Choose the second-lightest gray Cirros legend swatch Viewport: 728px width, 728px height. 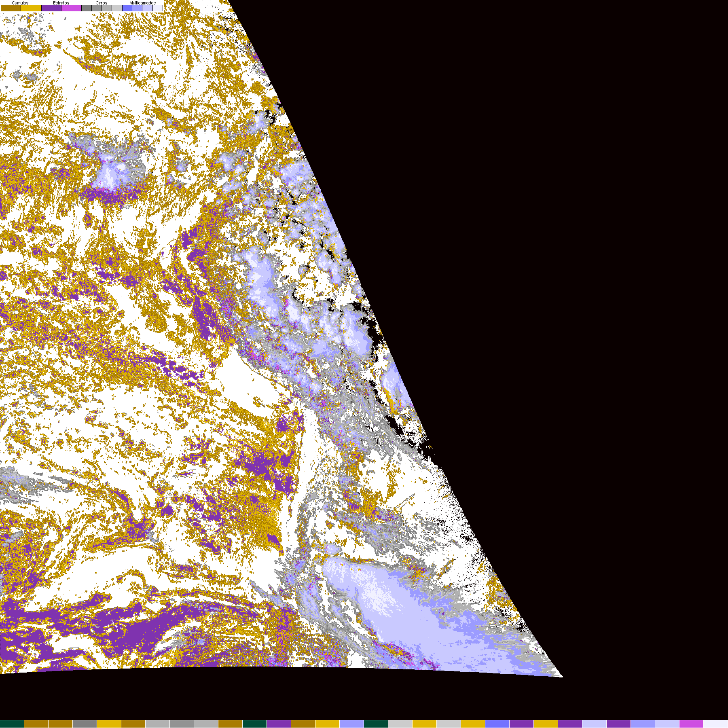click(107, 8)
